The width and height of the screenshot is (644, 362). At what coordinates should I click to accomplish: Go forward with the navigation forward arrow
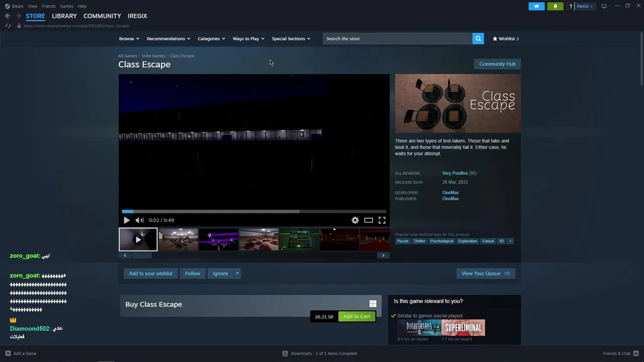click(18, 16)
